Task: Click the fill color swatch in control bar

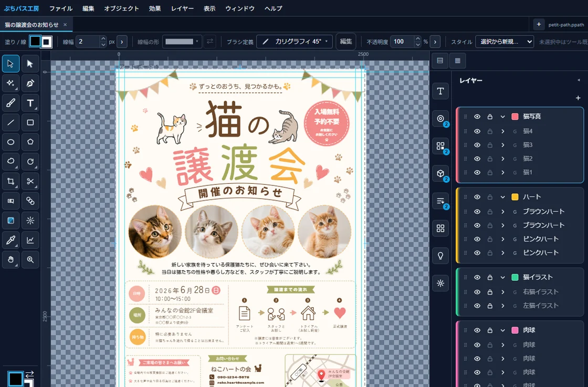Action: tap(35, 41)
